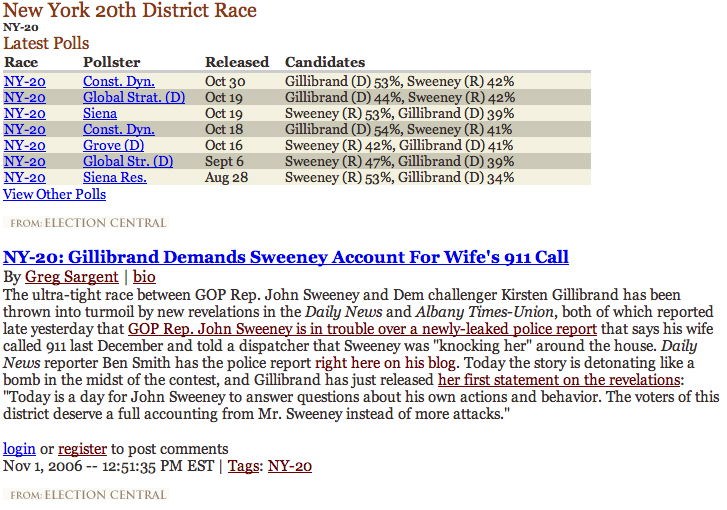Click the 'New York 20th District Race' heading
The image size is (727, 510).
(130, 10)
